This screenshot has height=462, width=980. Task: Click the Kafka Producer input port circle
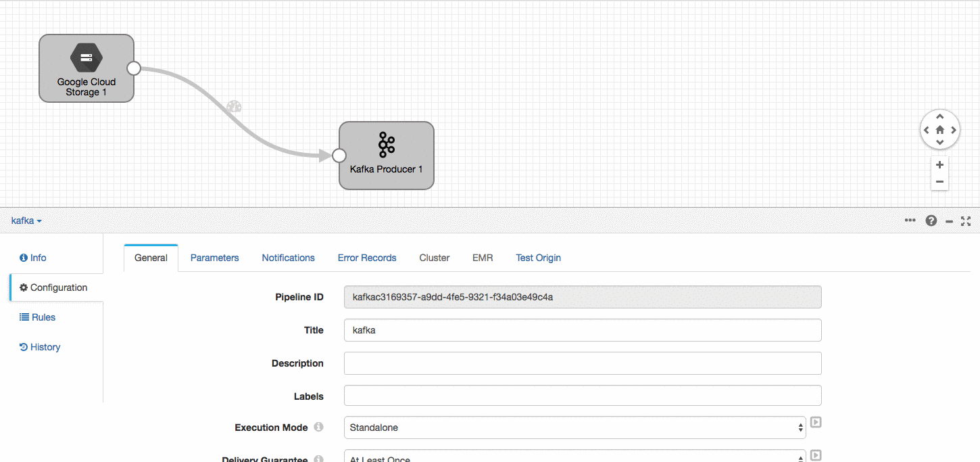click(x=339, y=156)
